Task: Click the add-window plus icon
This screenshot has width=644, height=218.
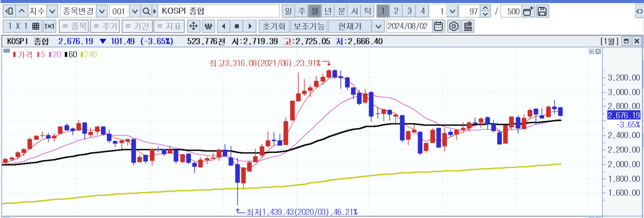Action: click(528, 11)
